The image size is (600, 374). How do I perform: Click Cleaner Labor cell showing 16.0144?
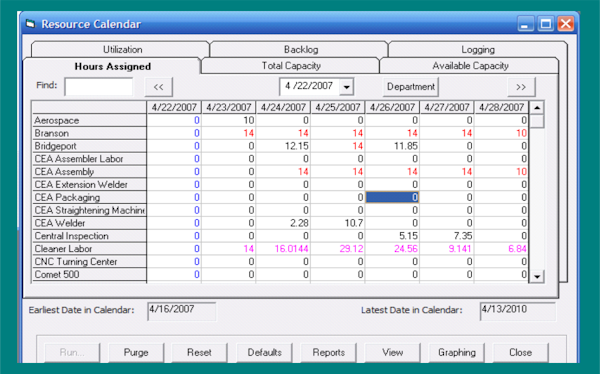[x=283, y=248]
